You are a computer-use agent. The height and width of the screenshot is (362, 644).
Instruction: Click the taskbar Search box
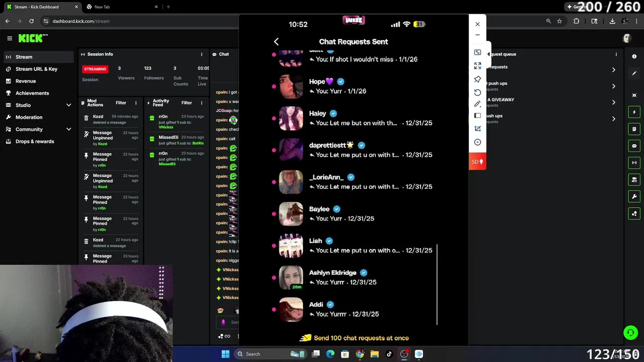point(271,354)
